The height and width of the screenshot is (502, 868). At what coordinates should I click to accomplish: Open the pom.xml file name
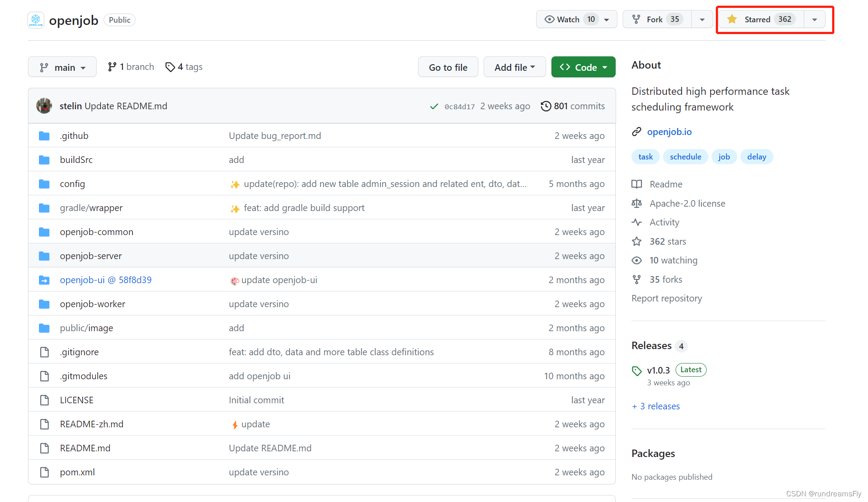point(77,472)
